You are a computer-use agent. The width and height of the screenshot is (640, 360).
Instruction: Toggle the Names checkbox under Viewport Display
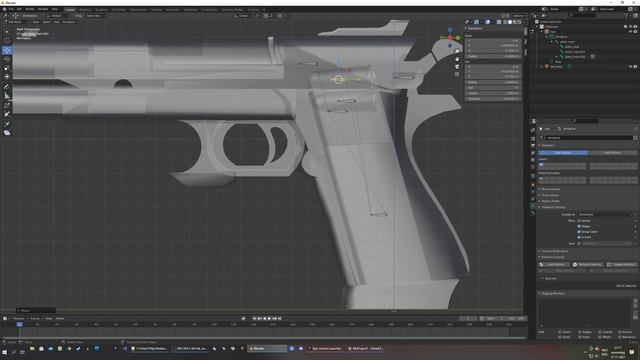579,221
